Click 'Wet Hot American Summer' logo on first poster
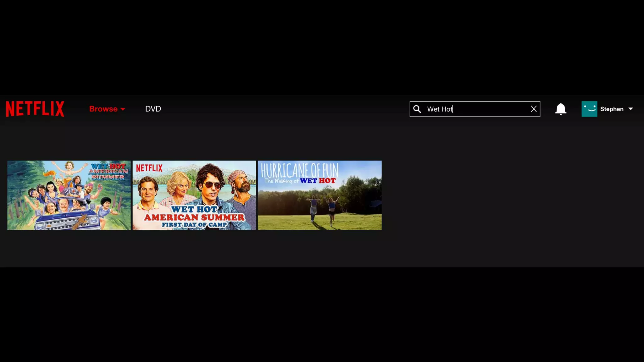This screenshot has width=644, height=362. [109, 172]
